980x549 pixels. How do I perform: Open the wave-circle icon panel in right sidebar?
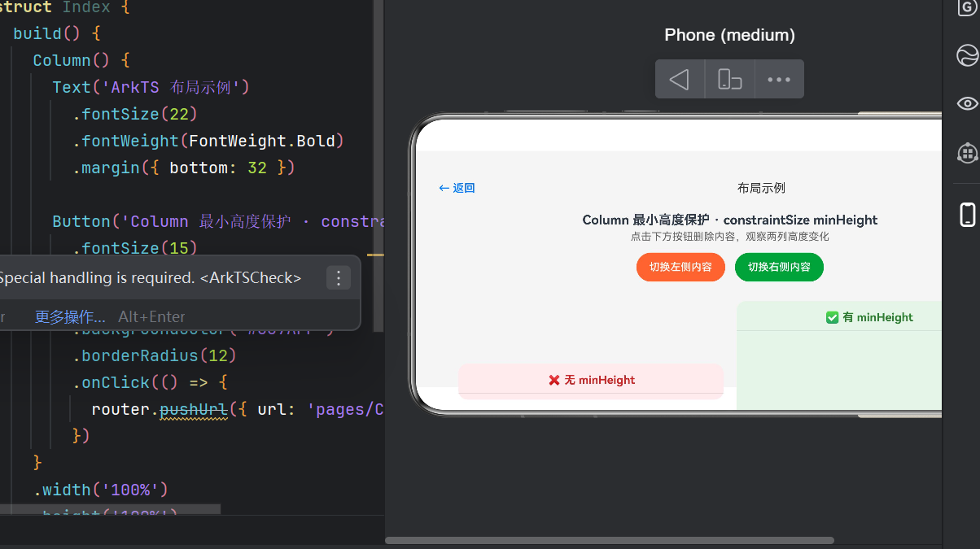pos(967,55)
